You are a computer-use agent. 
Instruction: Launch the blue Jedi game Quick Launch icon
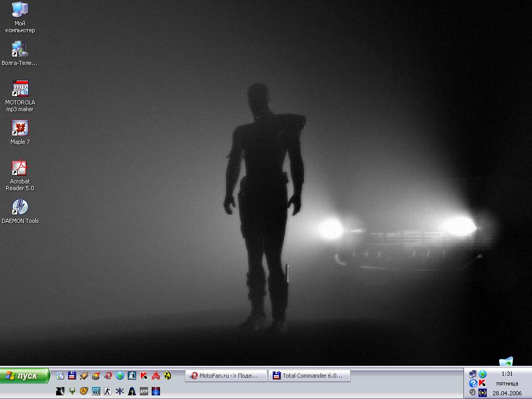(x=156, y=391)
